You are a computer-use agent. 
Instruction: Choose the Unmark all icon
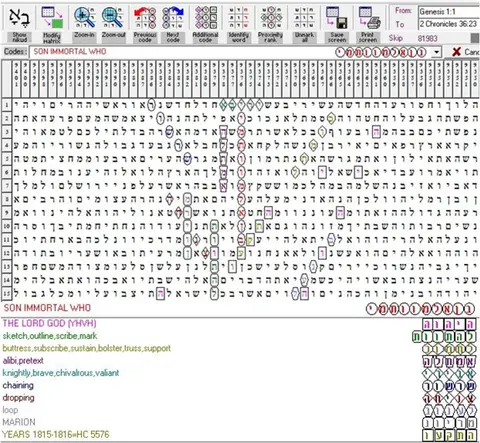(304, 18)
